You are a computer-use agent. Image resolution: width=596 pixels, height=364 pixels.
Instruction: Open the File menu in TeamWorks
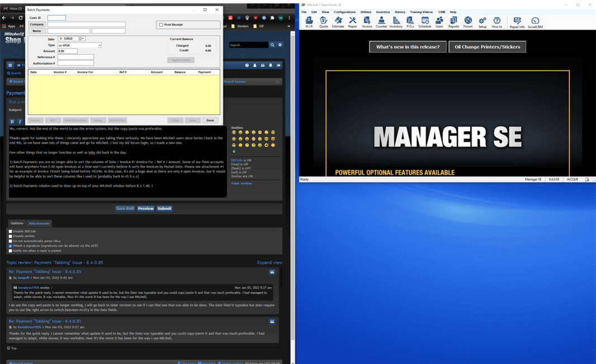[304, 12]
